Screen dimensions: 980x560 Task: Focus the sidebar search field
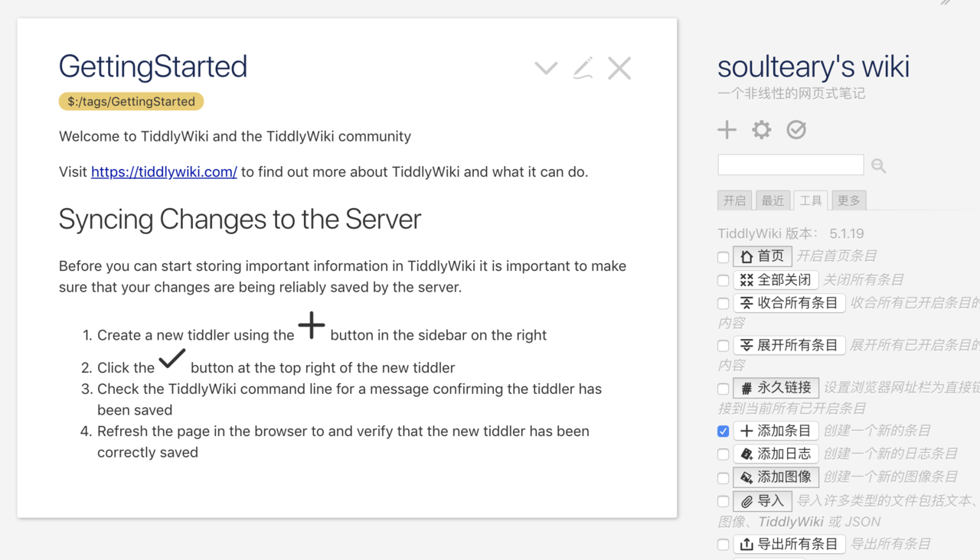tap(791, 164)
